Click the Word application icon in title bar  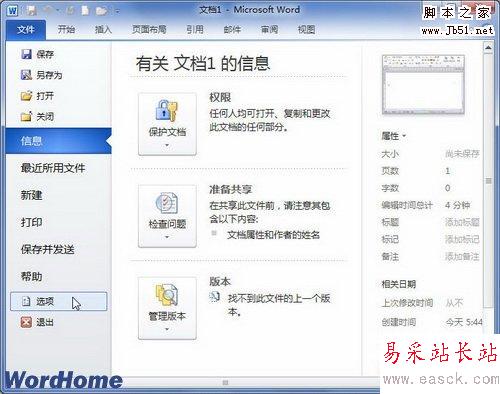click(13, 11)
